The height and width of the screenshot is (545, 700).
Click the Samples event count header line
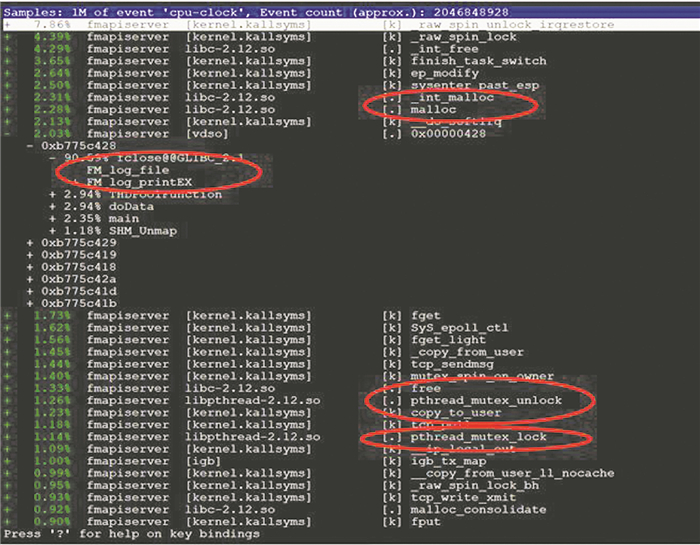tap(250, 10)
